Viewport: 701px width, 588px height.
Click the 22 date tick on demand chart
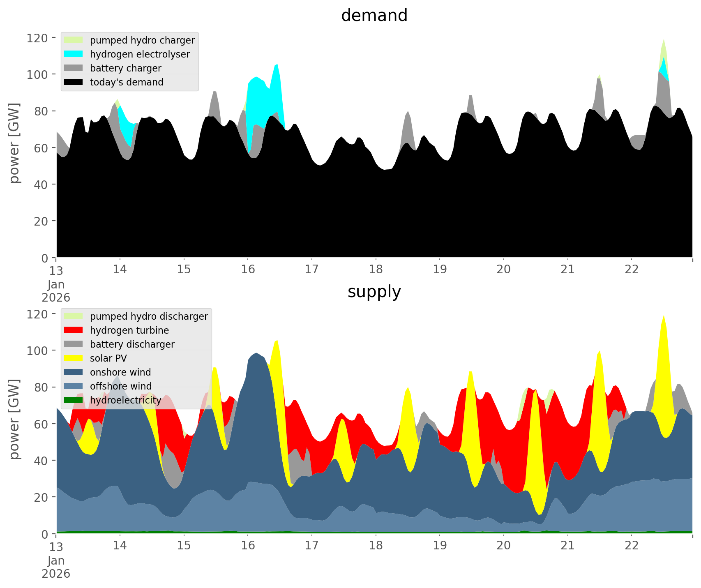632,270
